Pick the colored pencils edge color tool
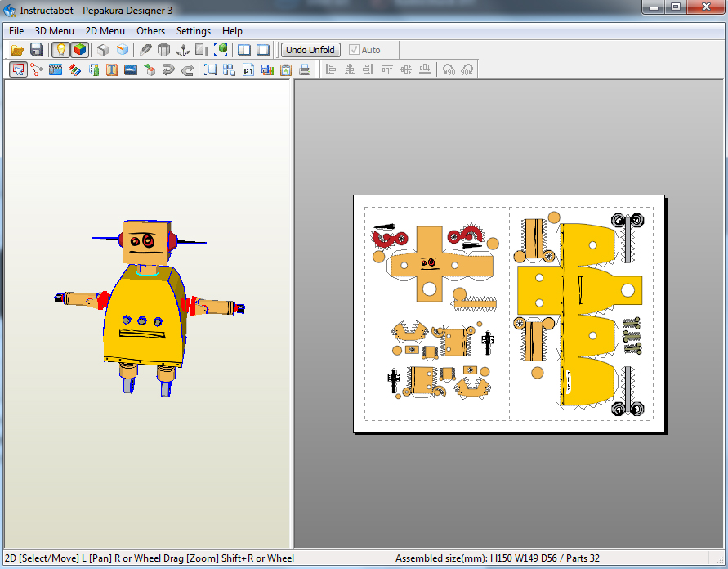Image resolution: width=728 pixels, height=569 pixels. 74,69
